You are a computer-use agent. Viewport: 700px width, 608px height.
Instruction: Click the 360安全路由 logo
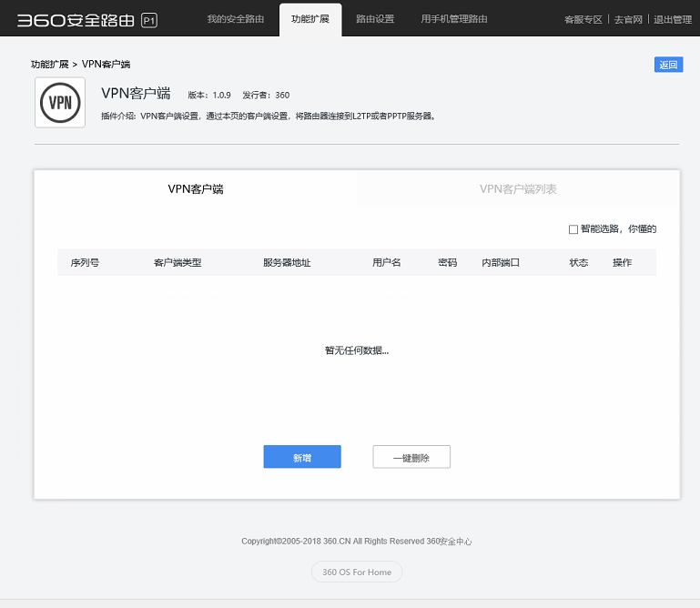(x=76, y=20)
